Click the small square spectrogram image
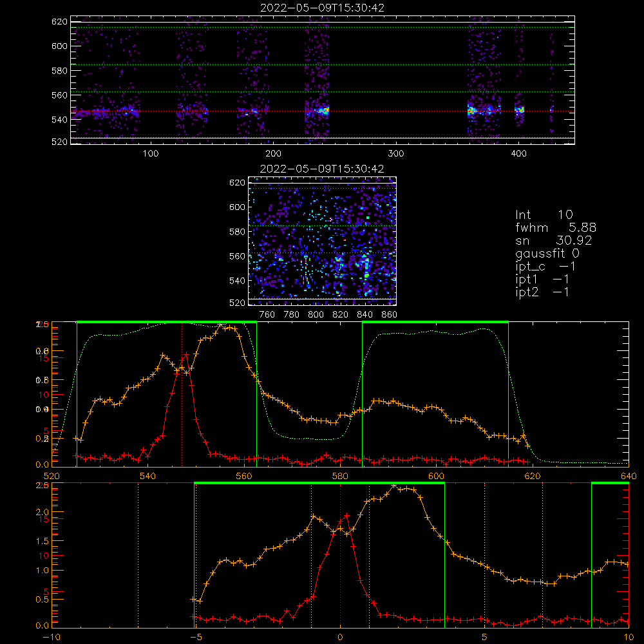The image size is (644, 644). 323,241
